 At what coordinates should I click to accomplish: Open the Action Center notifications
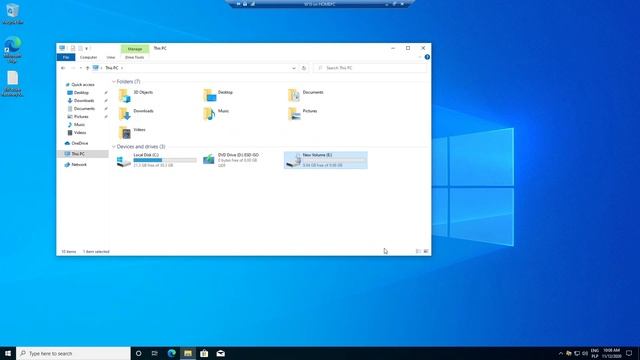pyautogui.click(x=629, y=353)
